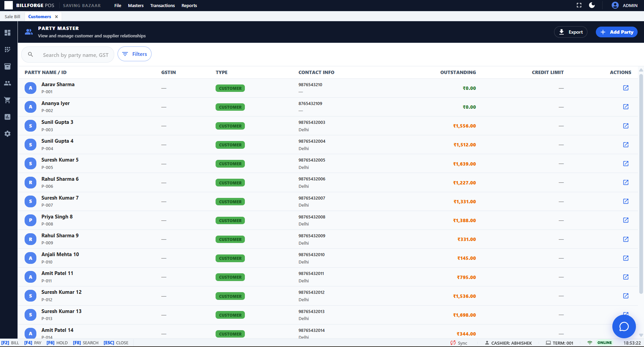Open the Dashboard from the sidebar
The image size is (644, 347).
tap(7, 32)
